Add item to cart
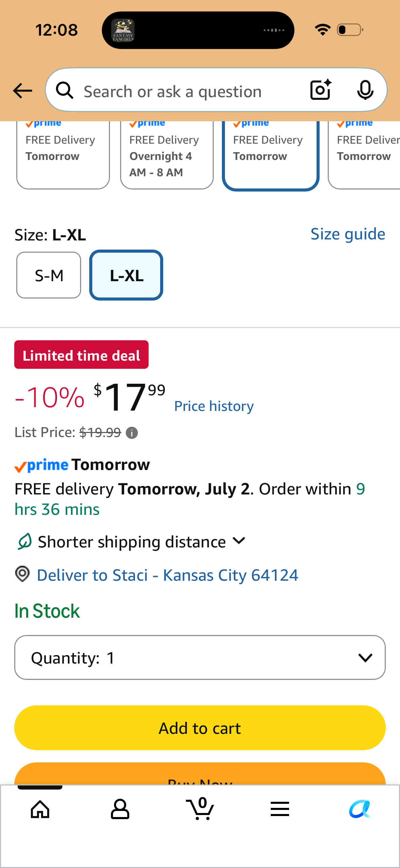Viewport: 400px width, 868px height. coord(200,728)
